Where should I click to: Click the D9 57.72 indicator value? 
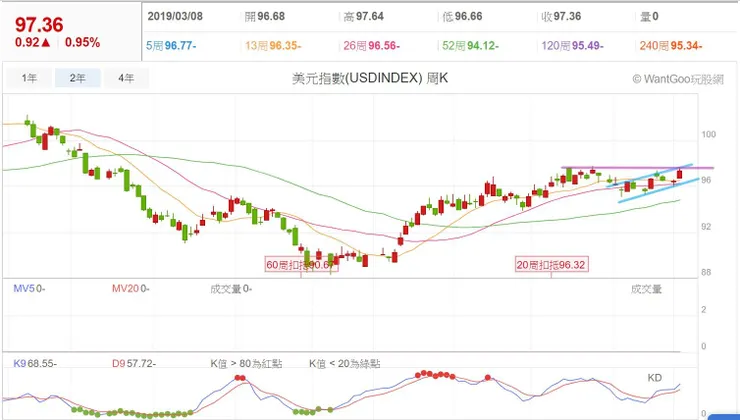pyautogui.click(x=134, y=363)
